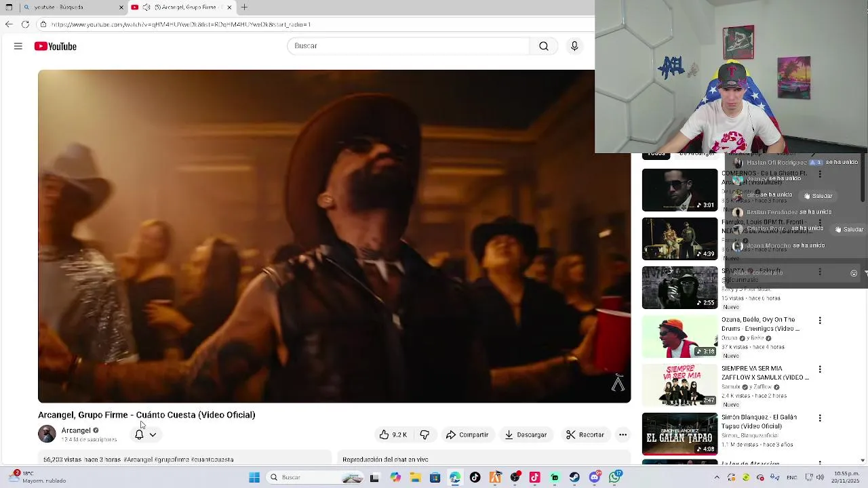Open Microsoft Store from taskbar
Screen dimensions: 868x488
click(x=435, y=478)
